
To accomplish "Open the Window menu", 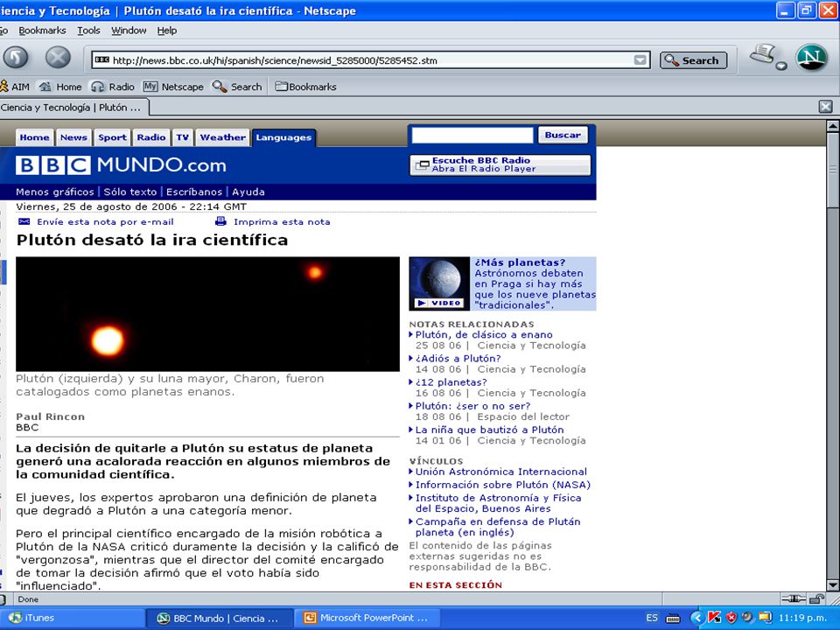I will pos(129,31).
